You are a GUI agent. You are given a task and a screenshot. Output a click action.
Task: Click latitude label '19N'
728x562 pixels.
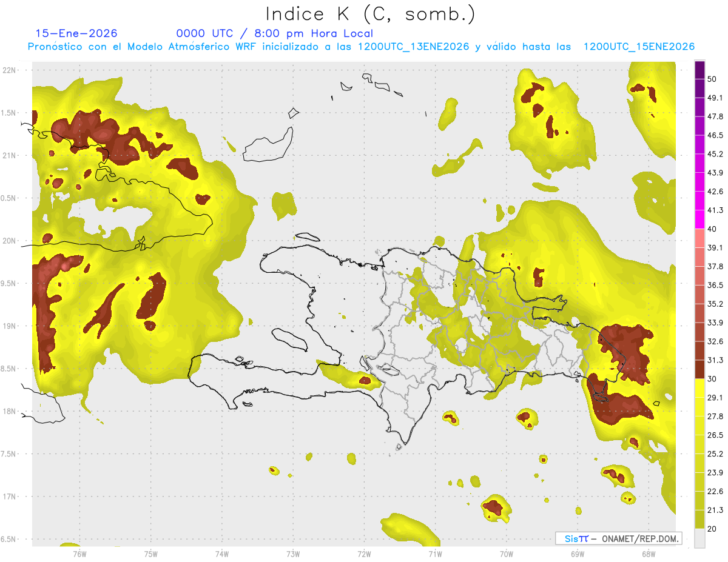[x=9, y=326]
